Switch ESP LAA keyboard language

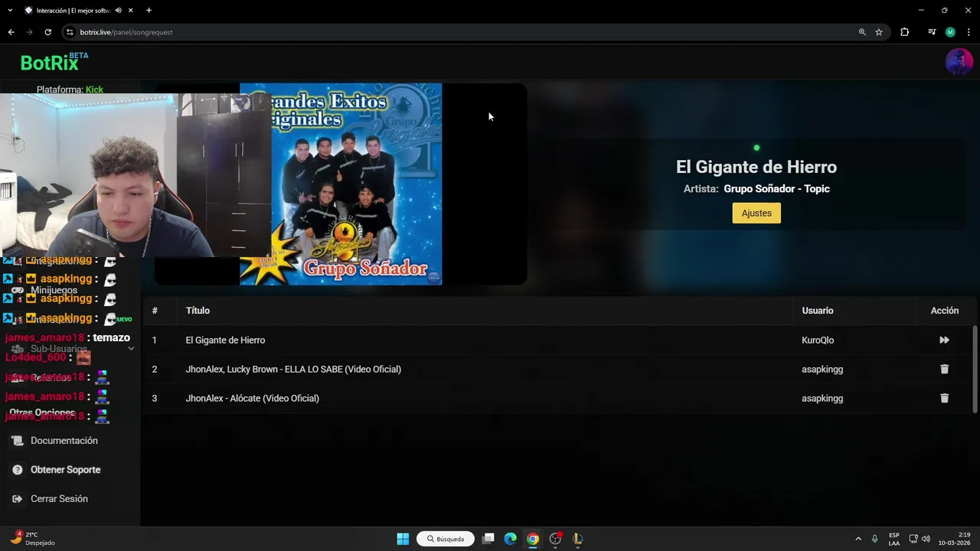(x=894, y=539)
